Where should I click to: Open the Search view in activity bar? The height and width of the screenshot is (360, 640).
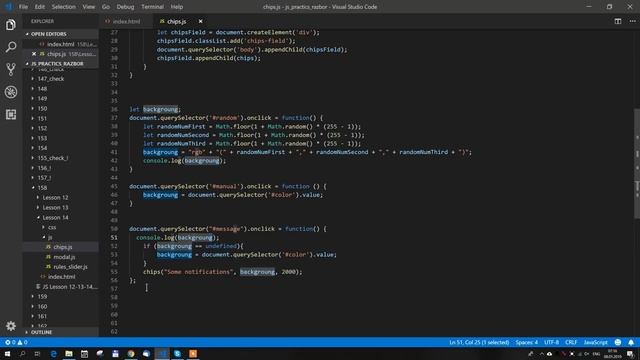[x=11, y=47]
